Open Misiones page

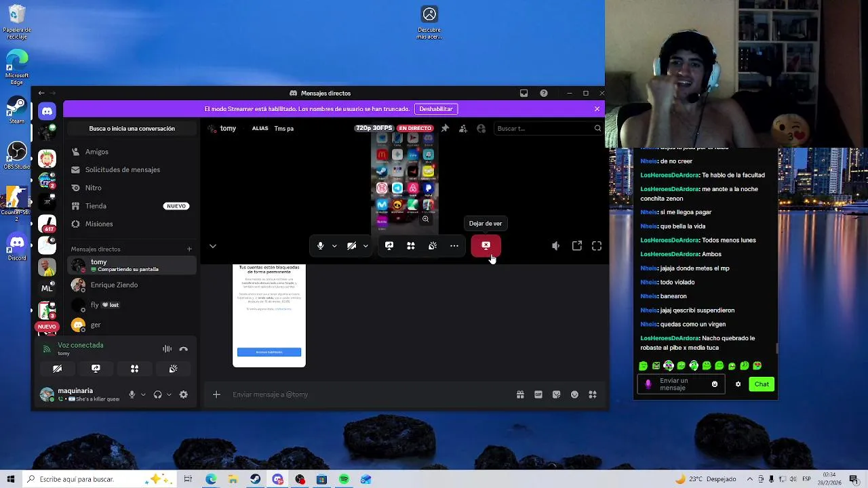click(133, 224)
